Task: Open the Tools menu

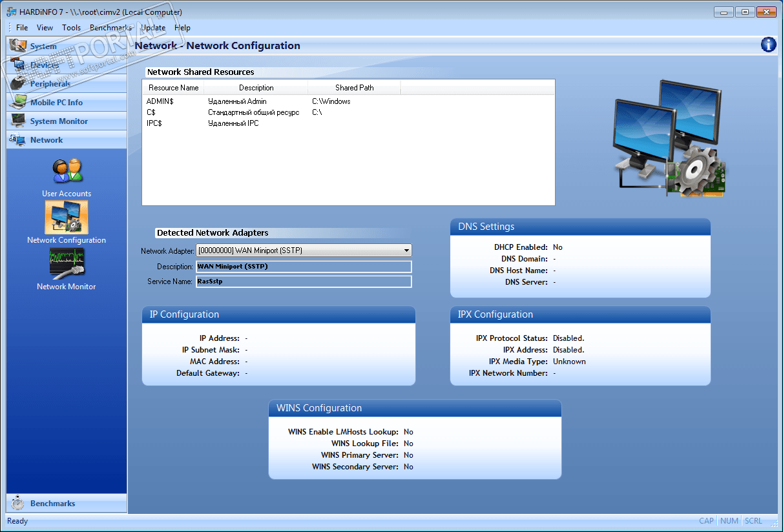Action: (72, 28)
